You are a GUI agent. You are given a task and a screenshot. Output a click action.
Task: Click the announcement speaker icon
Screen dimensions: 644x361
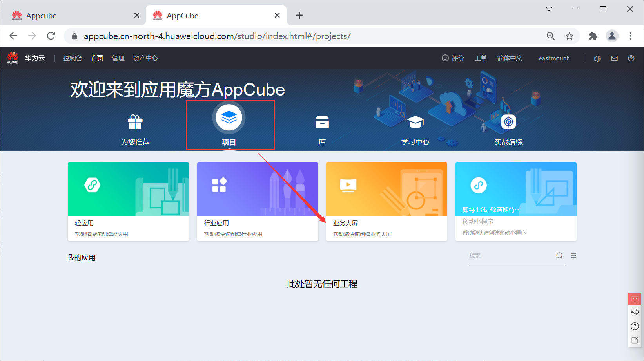pyautogui.click(x=597, y=58)
